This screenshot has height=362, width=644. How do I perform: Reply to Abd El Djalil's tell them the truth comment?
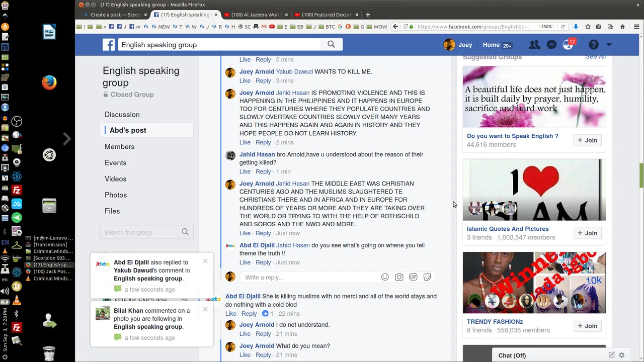pyautogui.click(x=263, y=262)
